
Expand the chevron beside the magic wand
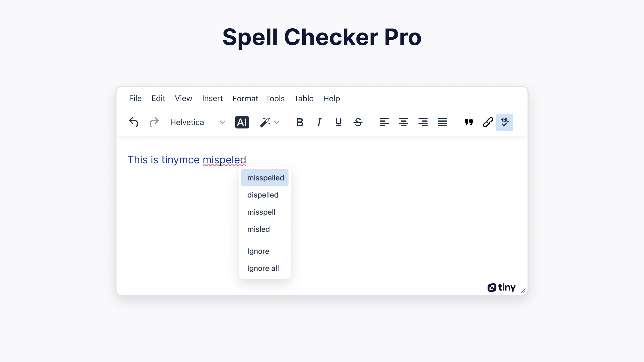click(277, 122)
